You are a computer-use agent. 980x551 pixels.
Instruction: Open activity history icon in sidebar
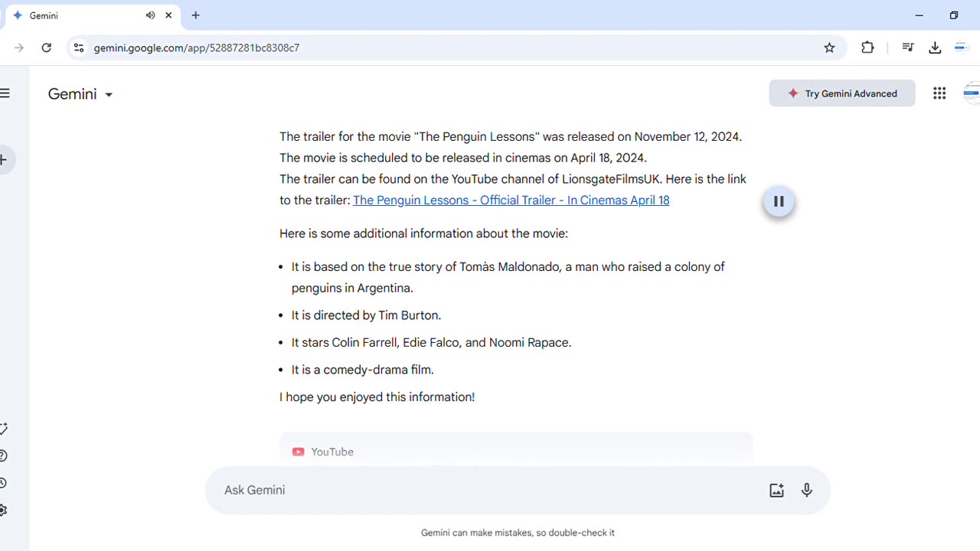pyautogui.click(x=4, y=483)
